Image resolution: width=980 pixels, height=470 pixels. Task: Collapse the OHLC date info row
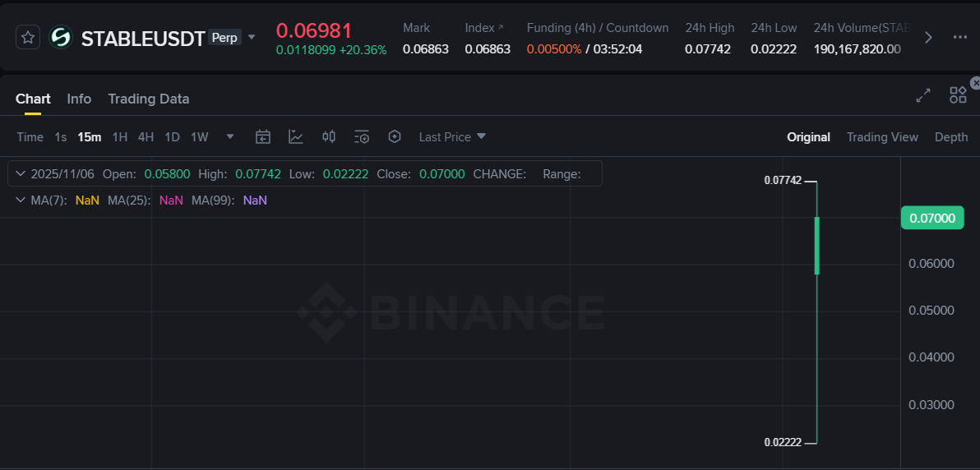pyautogui.click(x=21, y=173)
